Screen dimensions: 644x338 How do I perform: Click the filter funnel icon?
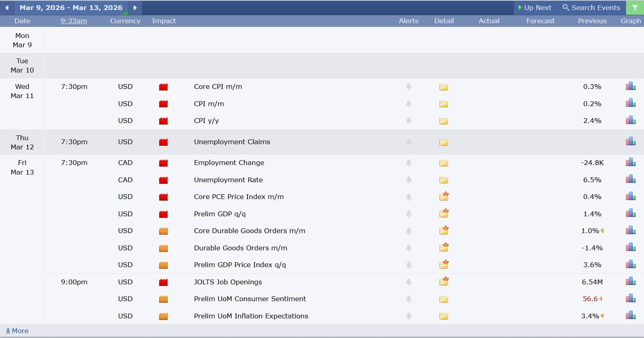[x=635, y=8]
